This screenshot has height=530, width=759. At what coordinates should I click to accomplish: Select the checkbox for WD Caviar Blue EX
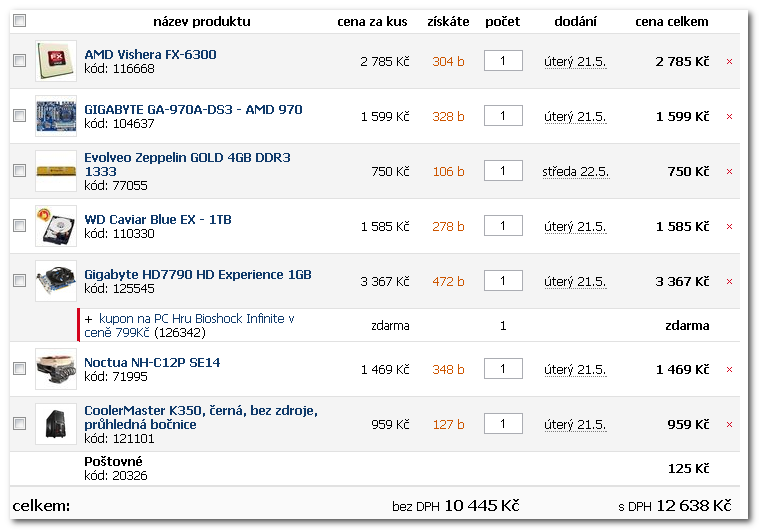19,226
